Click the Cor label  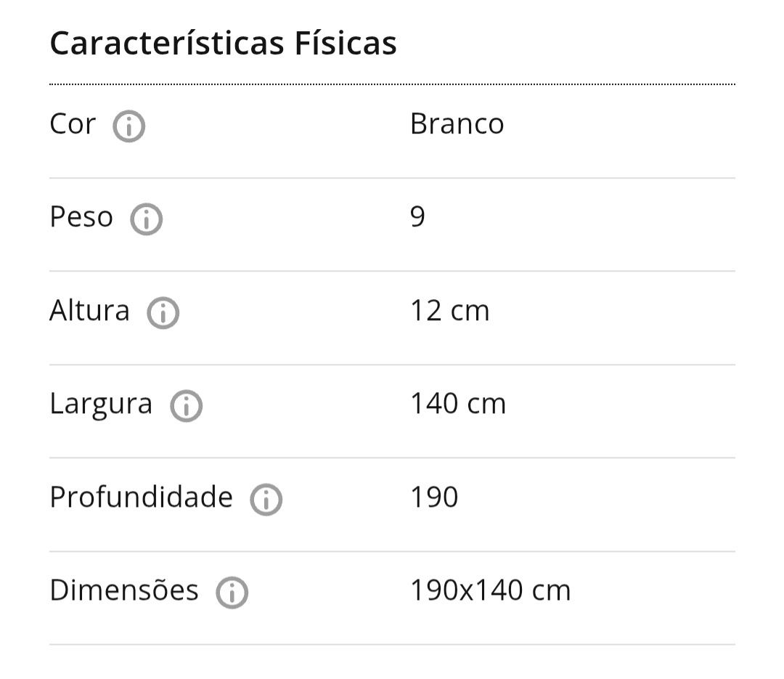click(x=73, y=123)
